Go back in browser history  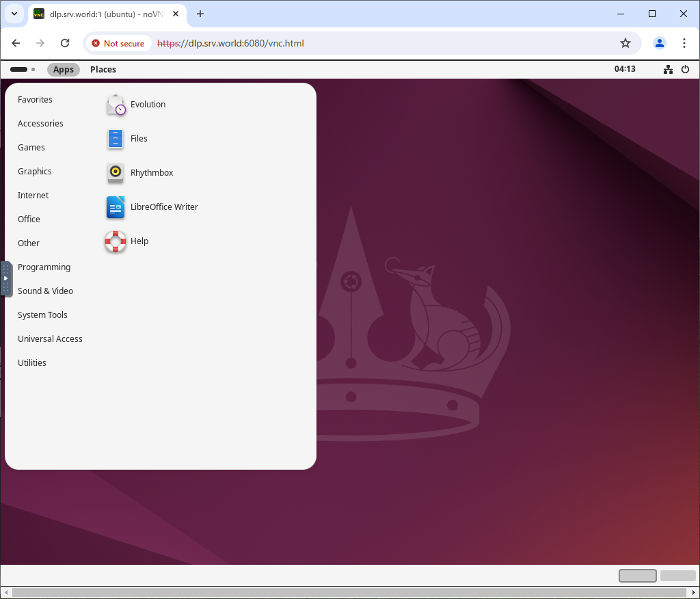pyautogui.click(x=16, y=43)
